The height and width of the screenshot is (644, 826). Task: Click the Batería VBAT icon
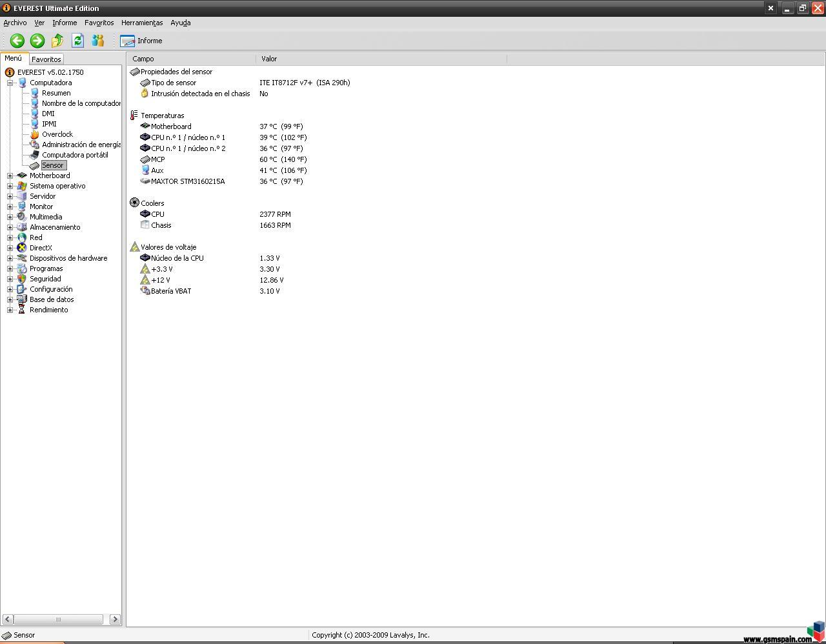[145, 290]
